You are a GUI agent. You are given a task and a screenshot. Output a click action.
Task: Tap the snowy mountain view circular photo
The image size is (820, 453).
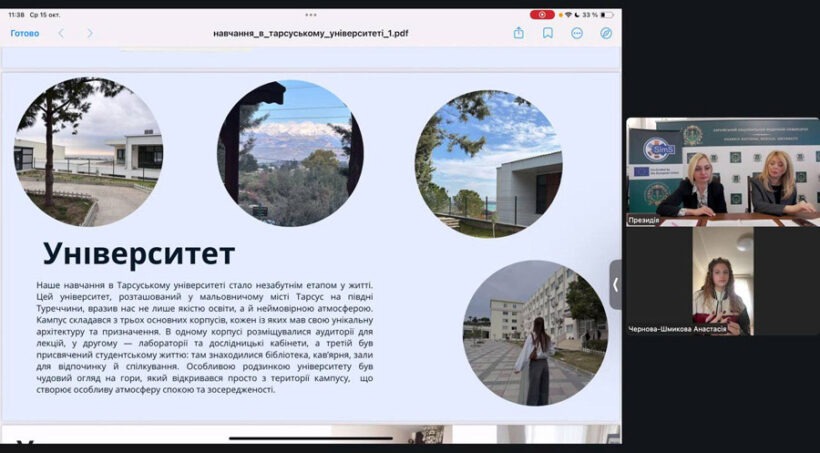(x=290, y=152)
